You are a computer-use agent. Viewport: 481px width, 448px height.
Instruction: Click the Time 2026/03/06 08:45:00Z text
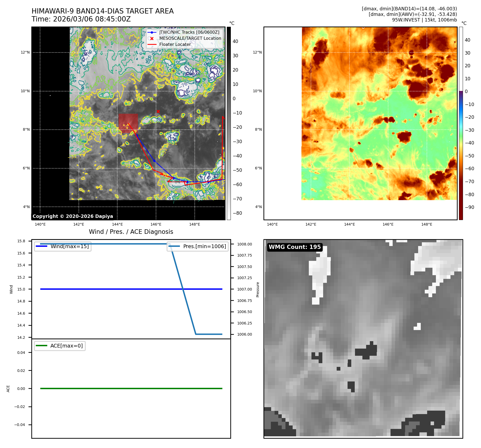[81, 19]
